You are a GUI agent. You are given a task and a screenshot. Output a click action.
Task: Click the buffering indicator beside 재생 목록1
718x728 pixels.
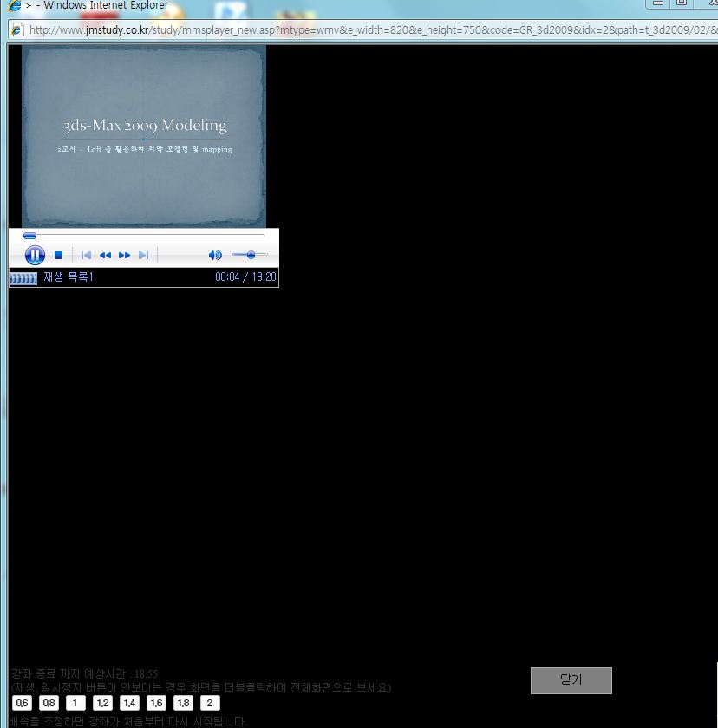23,278
